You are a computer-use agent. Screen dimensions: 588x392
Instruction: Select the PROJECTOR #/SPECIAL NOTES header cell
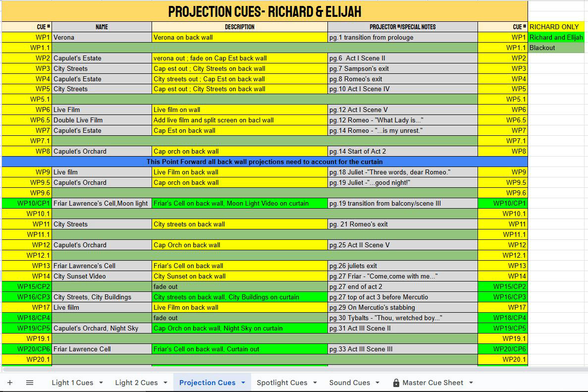point(403,27)
